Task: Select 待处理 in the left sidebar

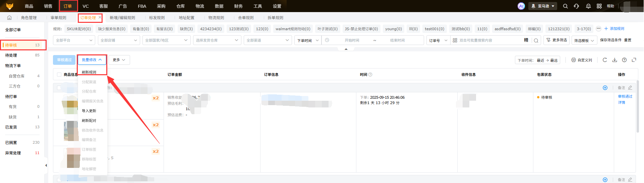Action: 22,55
